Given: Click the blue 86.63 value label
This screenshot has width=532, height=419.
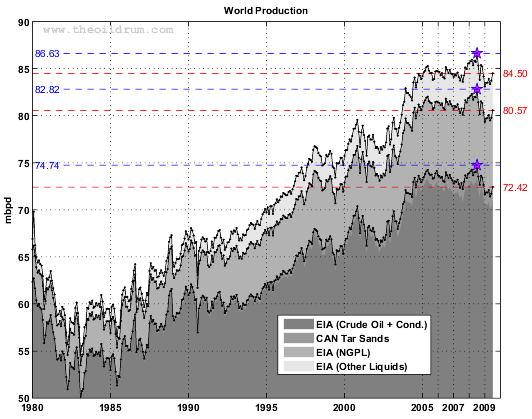Looking at the screenshot, I should [x=47, y=54].
